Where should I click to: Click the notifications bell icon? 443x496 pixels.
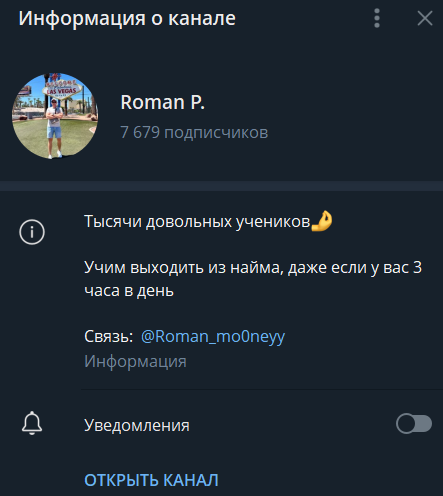[x=32, y=423]
